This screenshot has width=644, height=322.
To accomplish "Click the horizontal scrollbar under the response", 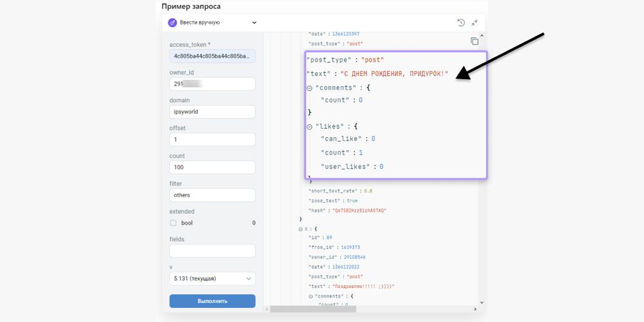I will (313, 309).
